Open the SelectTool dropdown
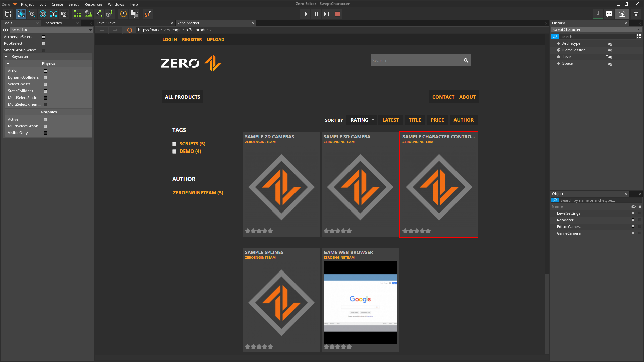Viewport: 644px width, 362px height. (x=51, y=30)
